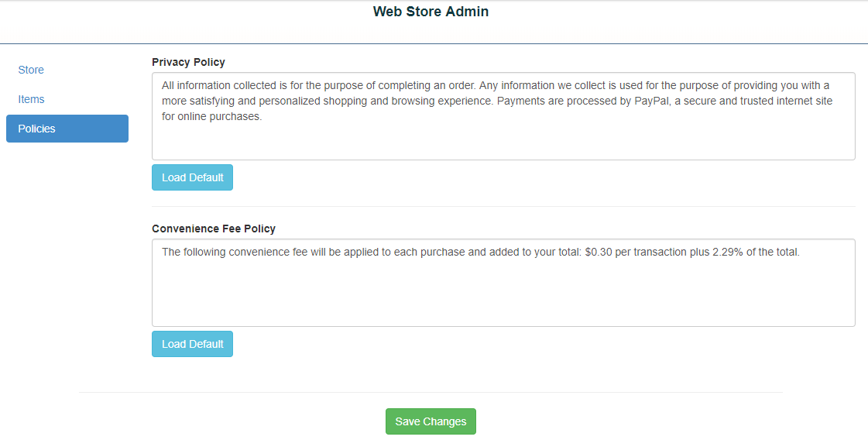This screenshot has width=868, height=440.
Task: Focus the Convenience Fee Policy text area
Action: click(x=503, y=294)
